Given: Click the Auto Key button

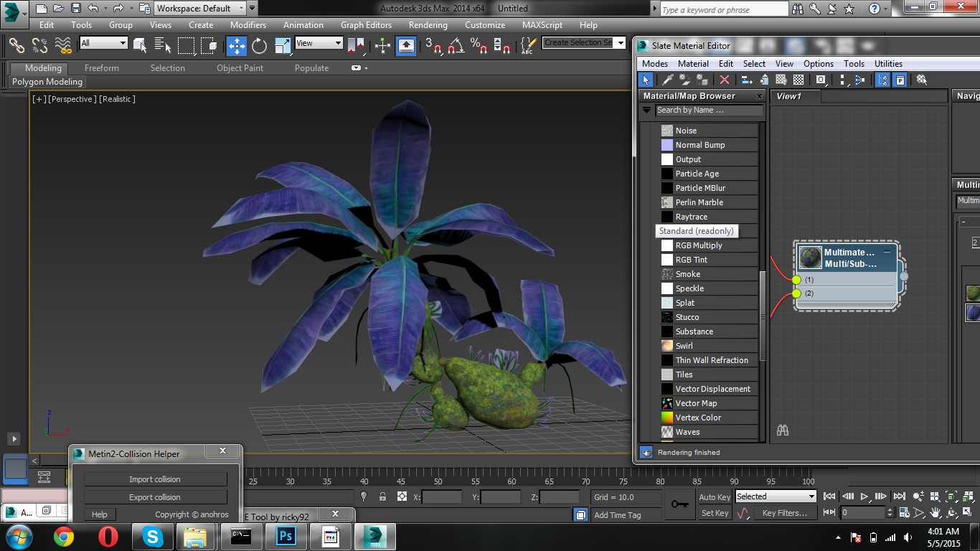Looking at the screenshot, I should point(715,497).
